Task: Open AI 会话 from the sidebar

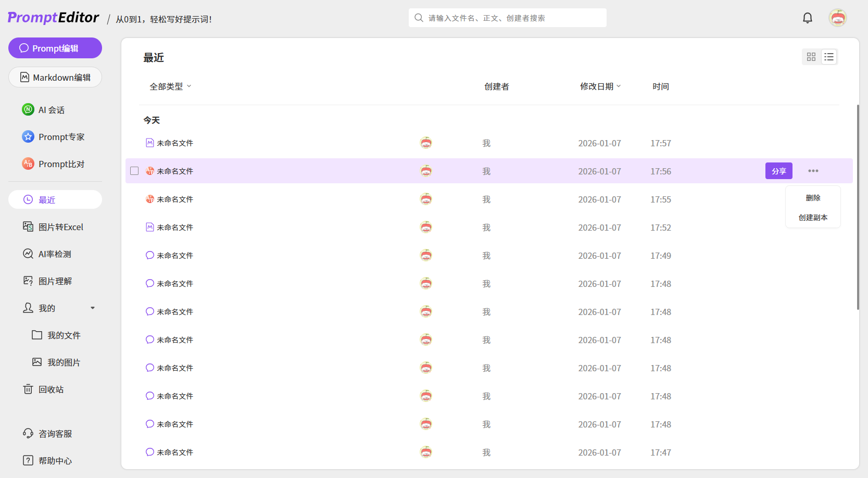Action: point(51,110)
